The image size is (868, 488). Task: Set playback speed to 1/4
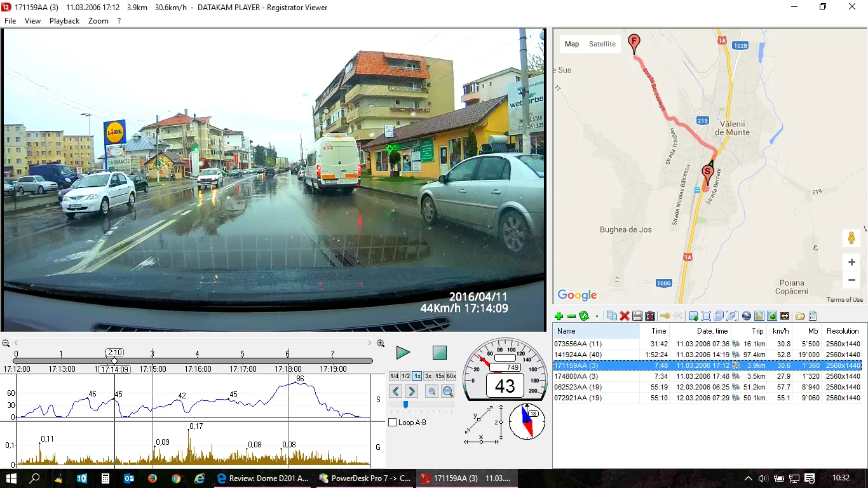[x=394, y=376]
